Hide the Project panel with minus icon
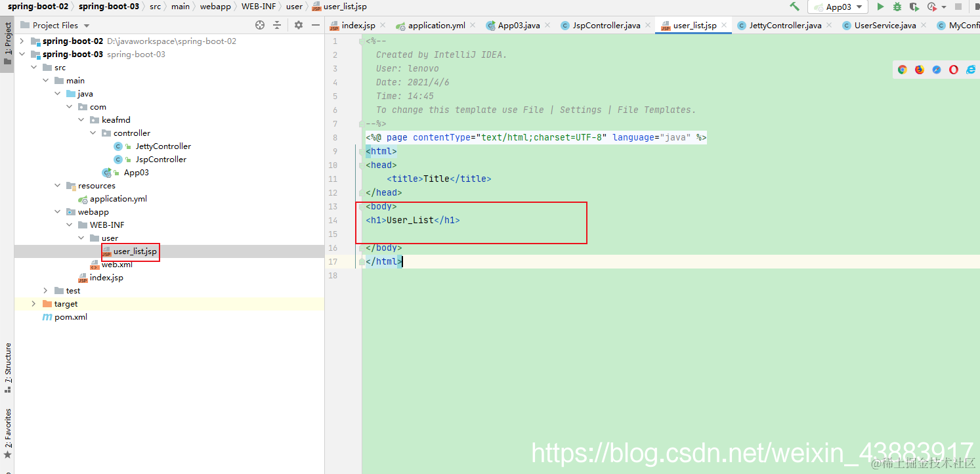The width and height of the screenshot is (980, 474). 316,25
